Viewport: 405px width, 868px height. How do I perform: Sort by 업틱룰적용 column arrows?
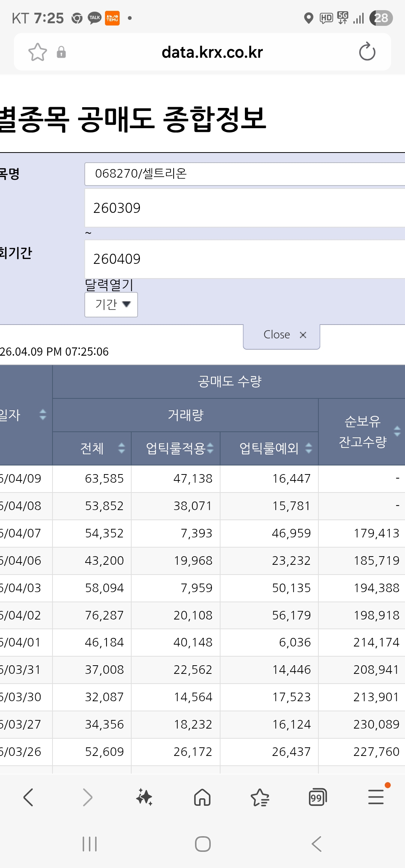[210, 448]
